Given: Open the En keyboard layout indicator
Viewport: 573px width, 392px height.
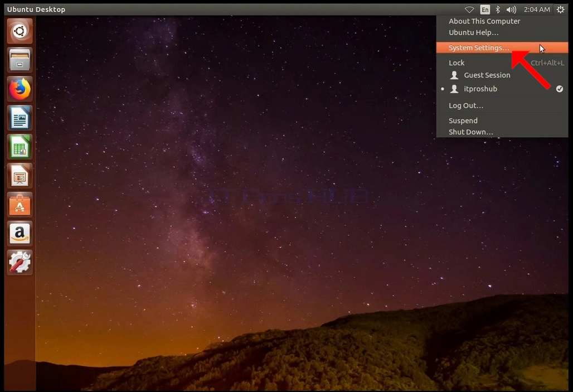Looking at the screenshot, I should [485, 9].
